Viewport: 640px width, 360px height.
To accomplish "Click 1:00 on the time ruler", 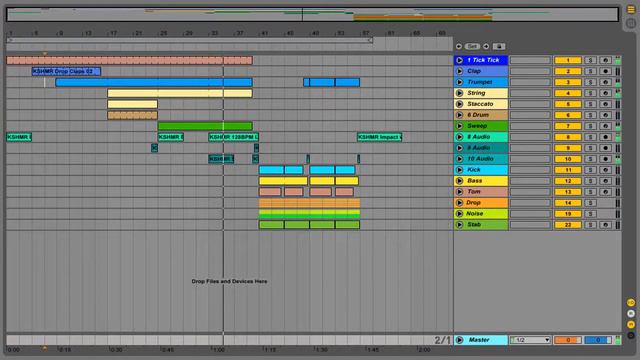I will (x=219, y=350).
